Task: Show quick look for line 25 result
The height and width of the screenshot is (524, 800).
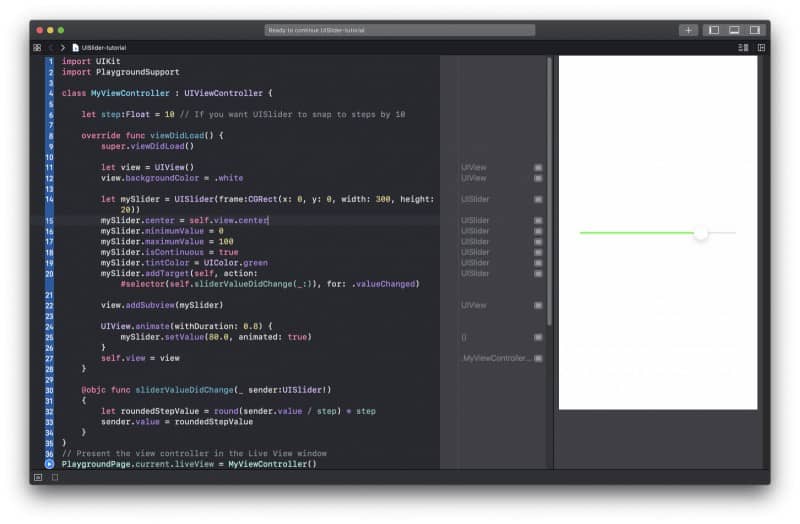Action: [x=538, y=337]
